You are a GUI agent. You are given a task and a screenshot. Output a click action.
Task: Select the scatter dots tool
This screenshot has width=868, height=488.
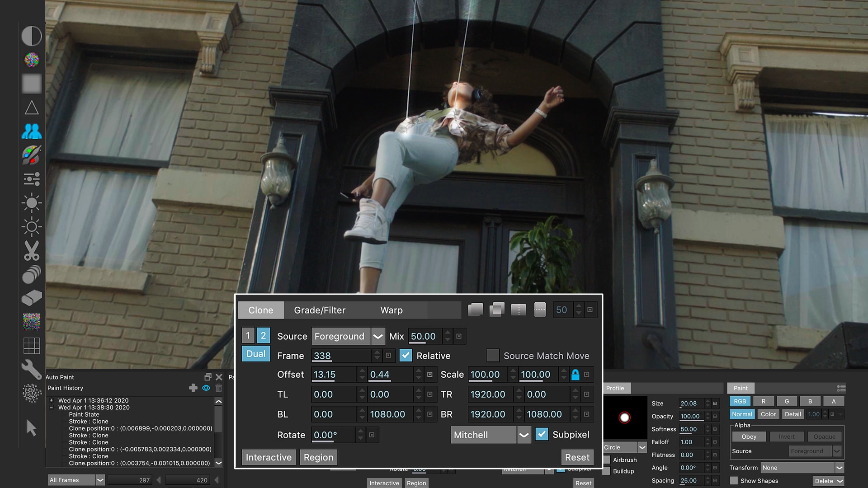tap(32, 393)
